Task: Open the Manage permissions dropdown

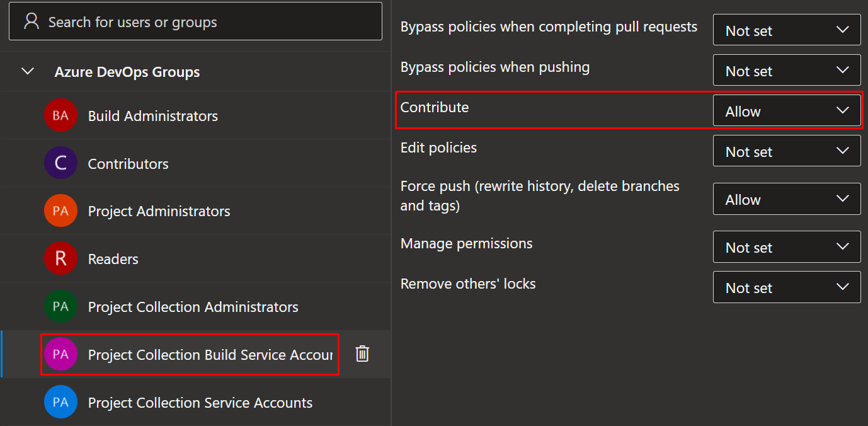Action: tap(786, 246)
